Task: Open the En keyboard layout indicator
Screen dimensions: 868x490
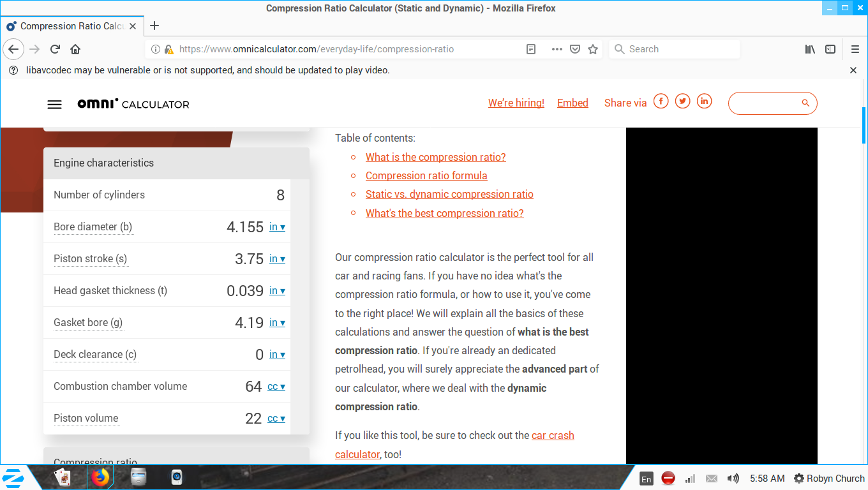Action: (x=647, y=479)
